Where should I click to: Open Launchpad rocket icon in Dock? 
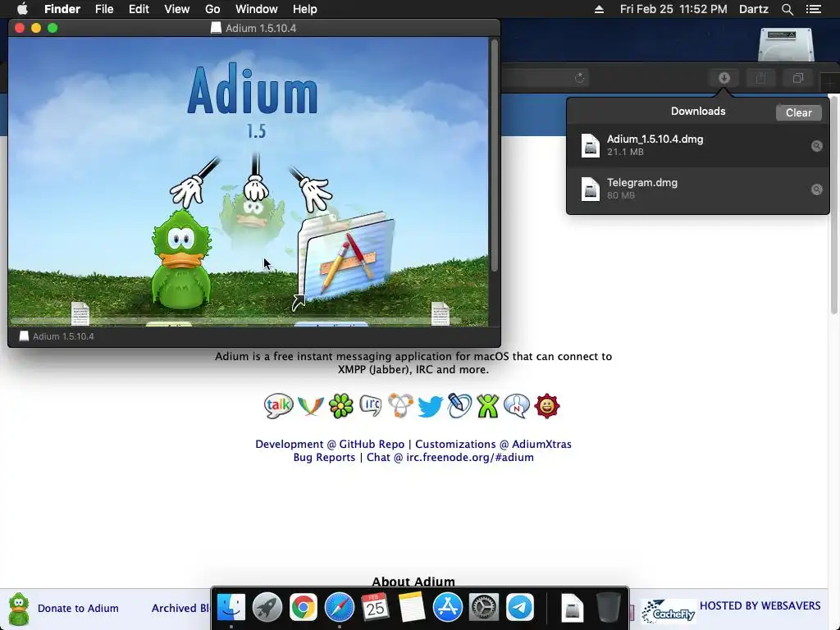(x=267, y=607)
